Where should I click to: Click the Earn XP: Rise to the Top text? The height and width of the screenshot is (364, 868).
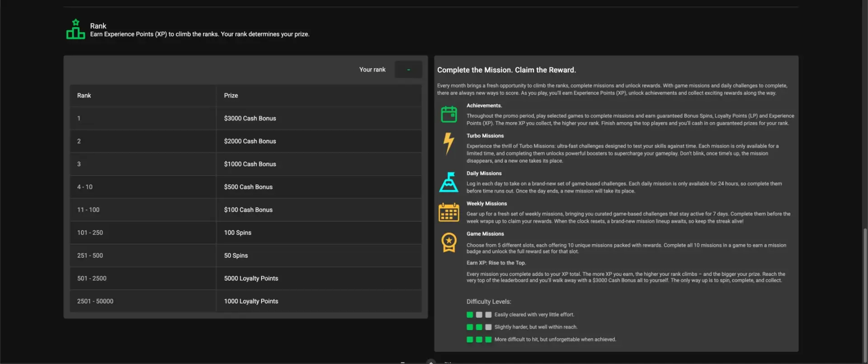(496, 263)
